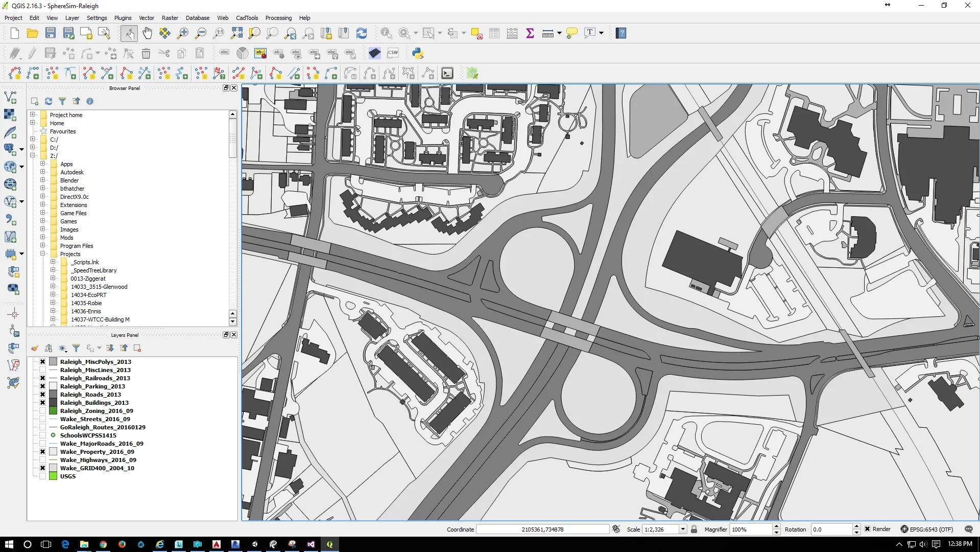
Task: Open the CadTools menu
Action: point(247,18)
